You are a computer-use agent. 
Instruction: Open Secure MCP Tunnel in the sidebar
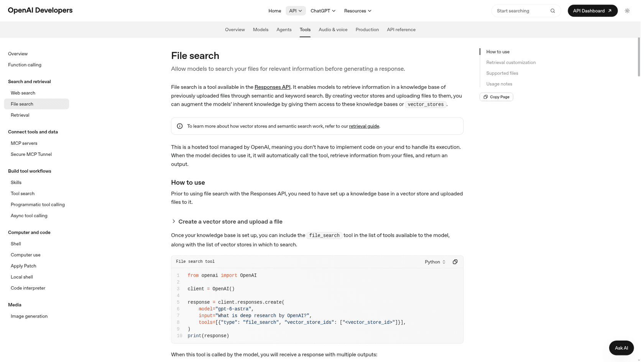point(31,155)
